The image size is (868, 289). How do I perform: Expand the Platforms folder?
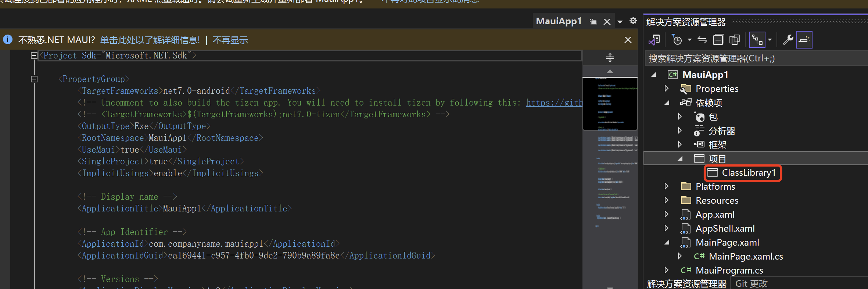coord(666,186)
